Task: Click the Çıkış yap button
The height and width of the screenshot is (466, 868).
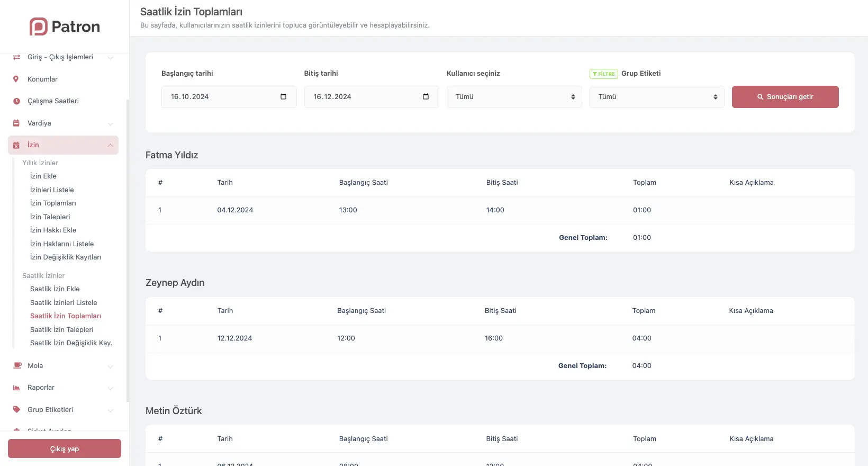Action: (65, 449)
